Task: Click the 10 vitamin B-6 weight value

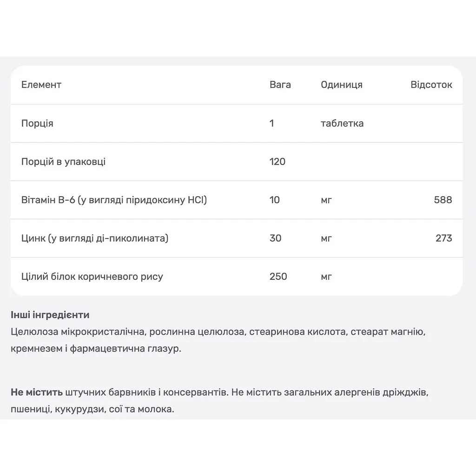Action: click(x=274, y=200)
